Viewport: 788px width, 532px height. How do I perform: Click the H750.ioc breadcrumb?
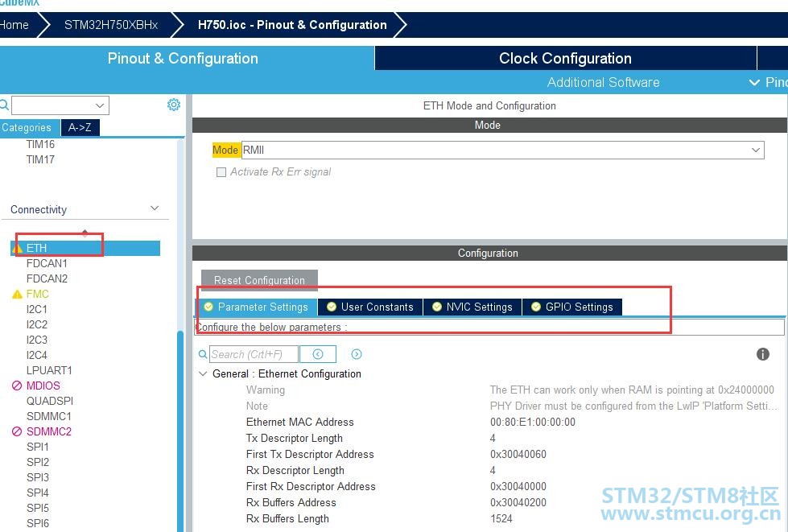click(292, 25)
